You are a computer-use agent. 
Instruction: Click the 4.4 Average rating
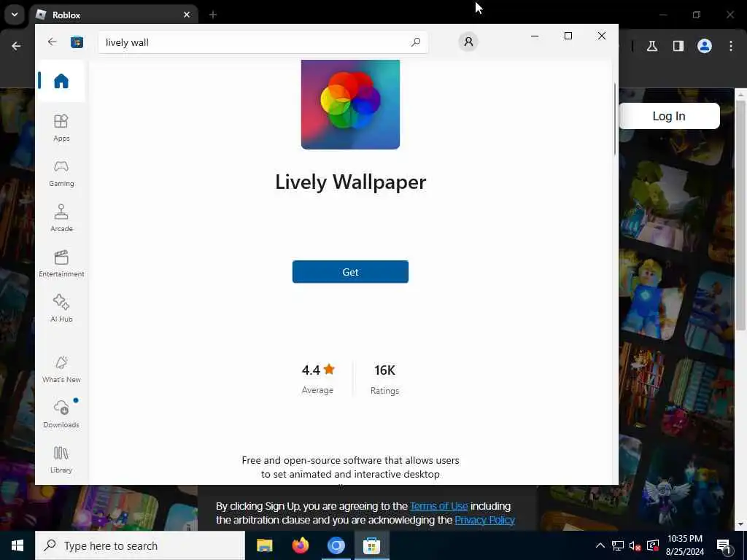(x=318, y=379)
